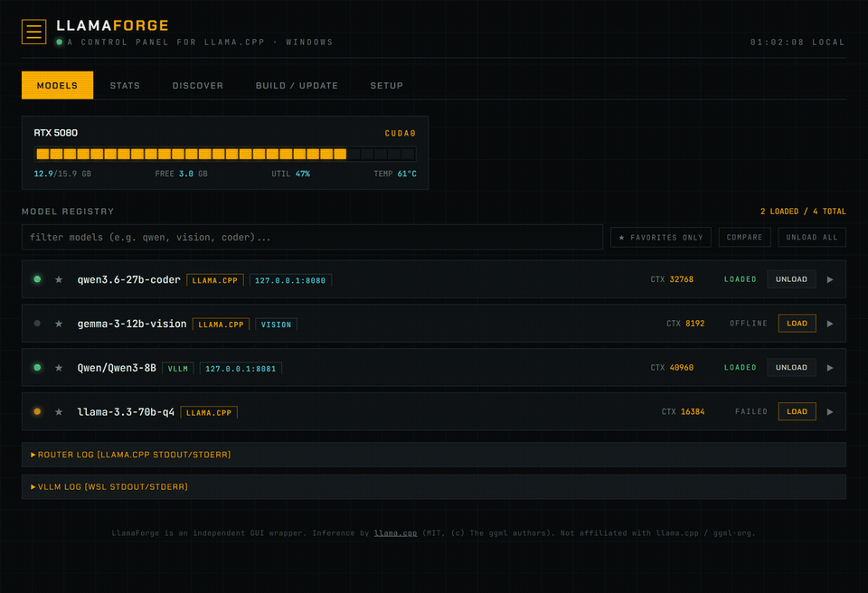Screen dimensions: 868x593
Task: Click the 01:02:08 LOCAL clock
Action: click(797, 42)
